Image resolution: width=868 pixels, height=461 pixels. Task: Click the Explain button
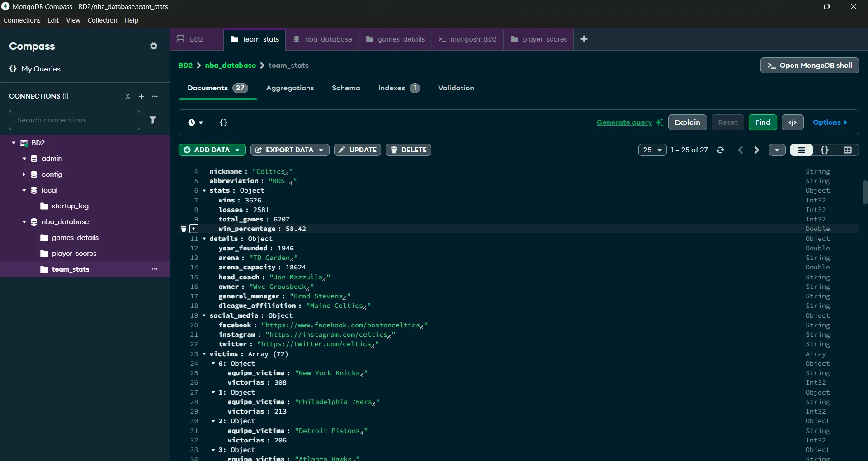[688, 122]
